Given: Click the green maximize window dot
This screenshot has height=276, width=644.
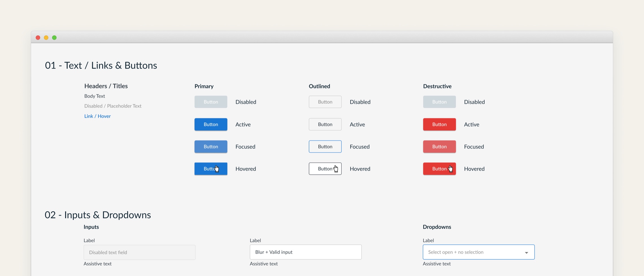Looking at the screenshot, I should point(54,38).
